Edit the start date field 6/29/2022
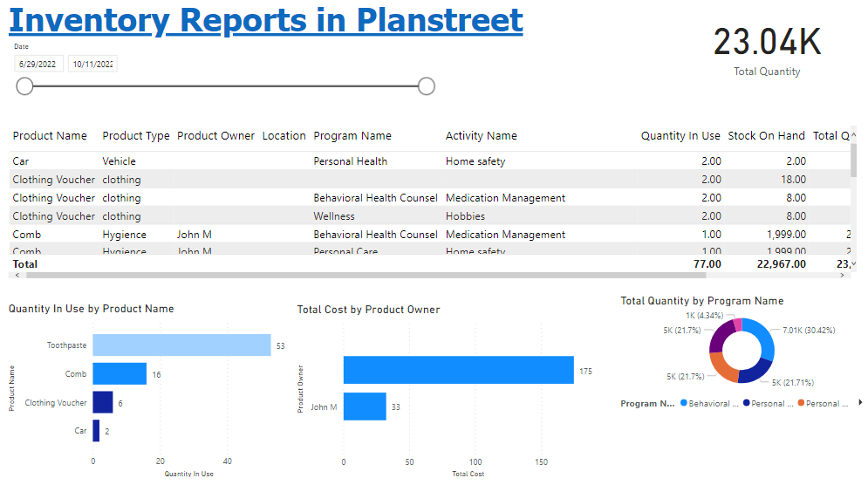 coord(38,64)
